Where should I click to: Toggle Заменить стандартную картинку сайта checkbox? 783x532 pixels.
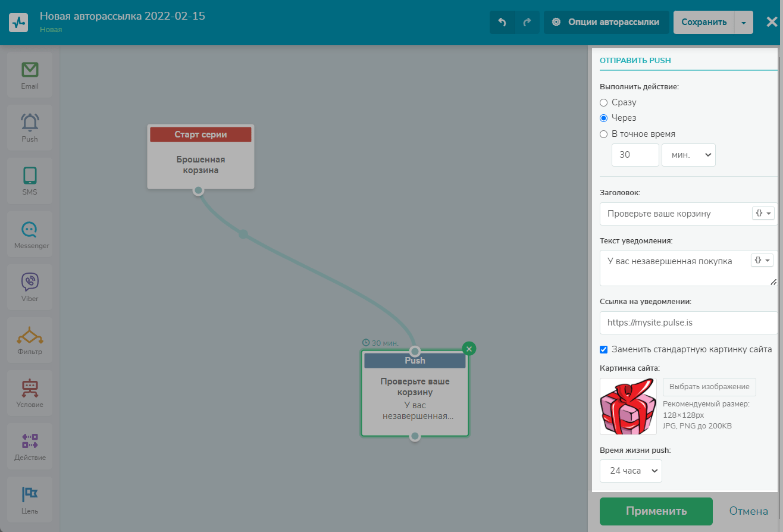click(x=604, y=349)
